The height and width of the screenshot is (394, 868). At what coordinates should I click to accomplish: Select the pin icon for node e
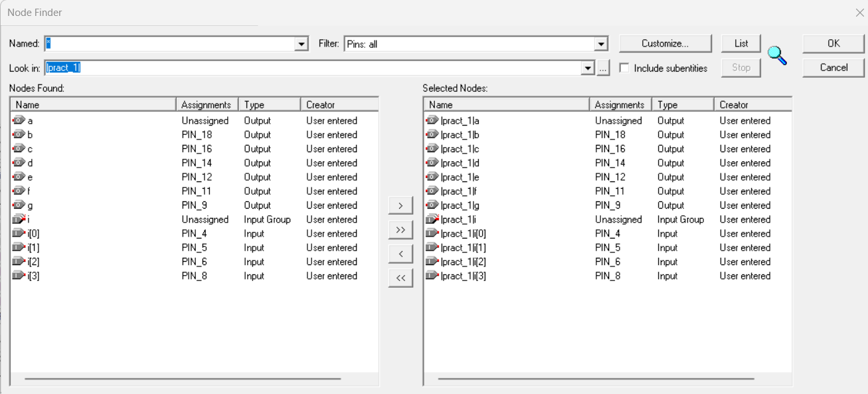[19, 177]
